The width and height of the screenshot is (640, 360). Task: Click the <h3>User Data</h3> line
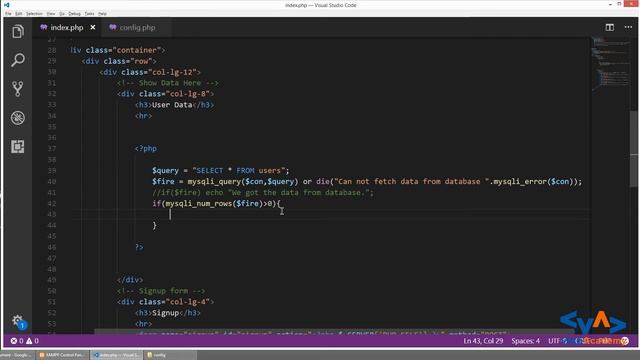174,105
